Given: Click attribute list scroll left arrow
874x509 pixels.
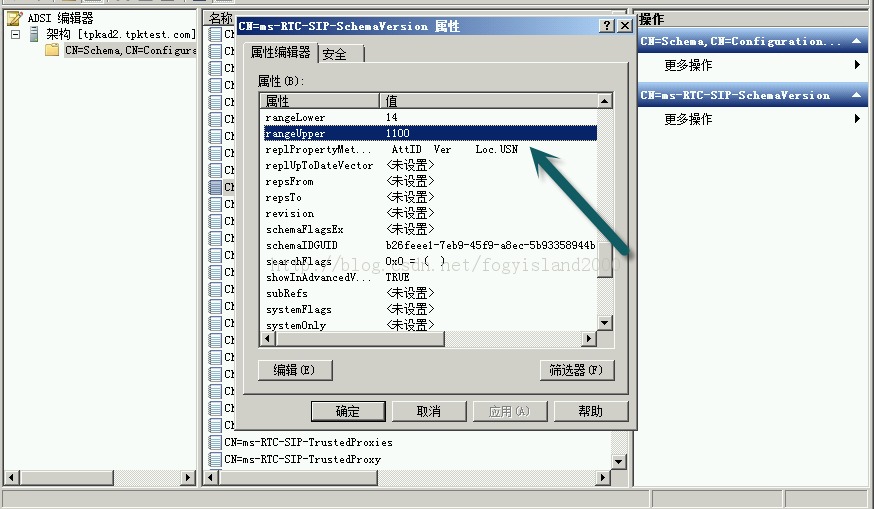Looking at the screenshot, I should pyautogui.click(x=268, y=338).
